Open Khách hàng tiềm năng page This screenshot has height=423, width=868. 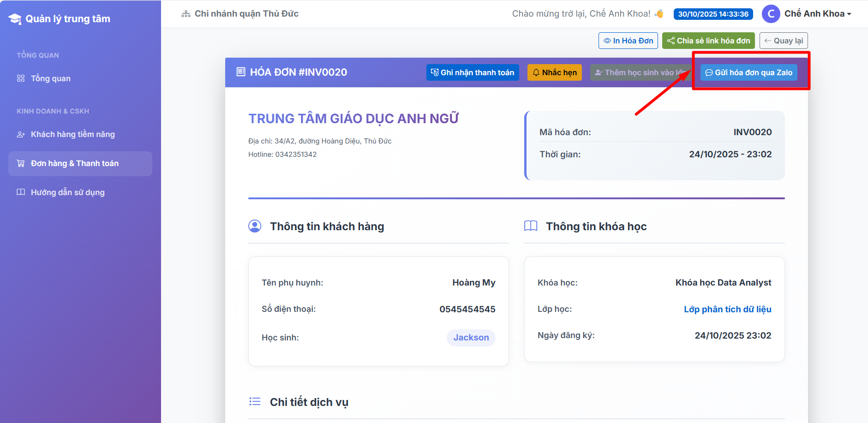(x=73, y=135)
